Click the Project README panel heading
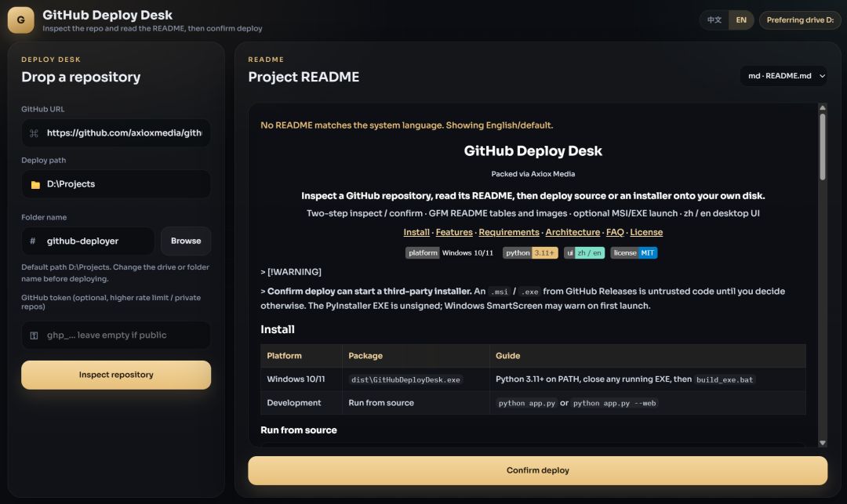The width and height of the screenshot is (847, 504). point(304,77)
